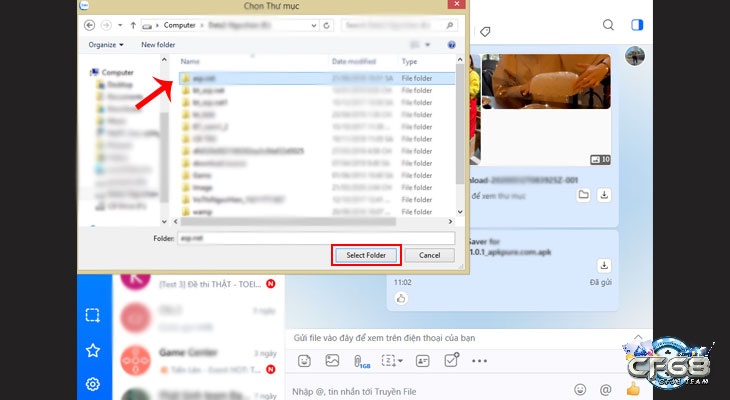730x400 pixels.
Task: Open the view options dropdown
Action: 427,45
